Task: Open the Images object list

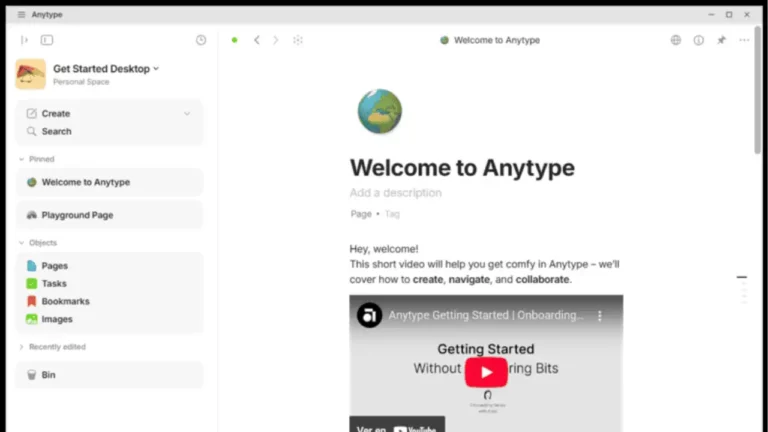Action: pyautogui.click(x=110, y=319)
